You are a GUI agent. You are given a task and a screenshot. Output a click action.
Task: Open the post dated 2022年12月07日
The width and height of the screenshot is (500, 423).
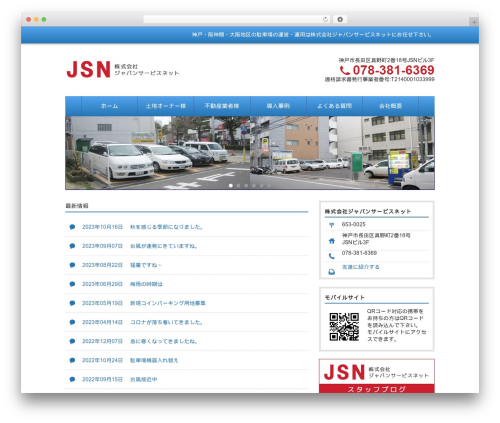pyautogui.click(x=164, y=341)
